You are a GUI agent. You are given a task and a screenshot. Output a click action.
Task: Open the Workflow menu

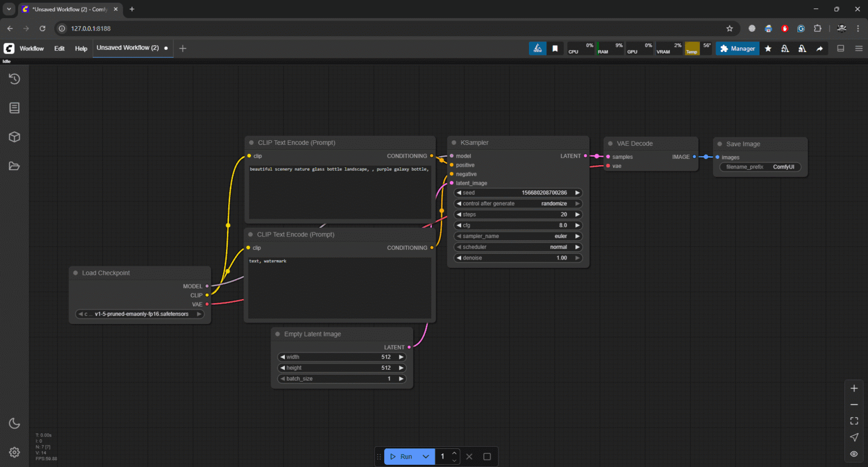tap(32, 49)
